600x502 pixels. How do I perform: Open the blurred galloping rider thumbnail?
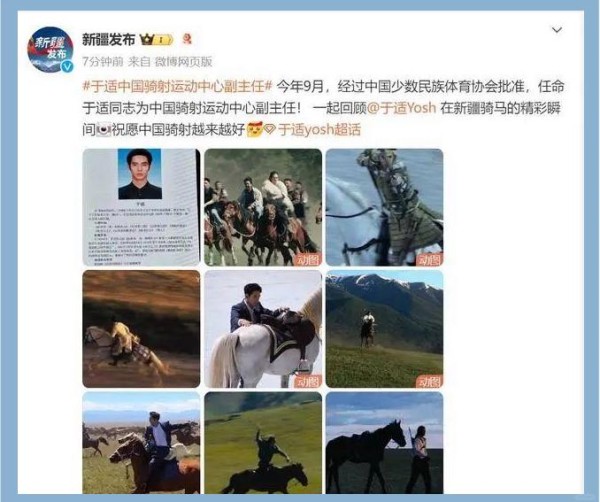tap(141, 329)
